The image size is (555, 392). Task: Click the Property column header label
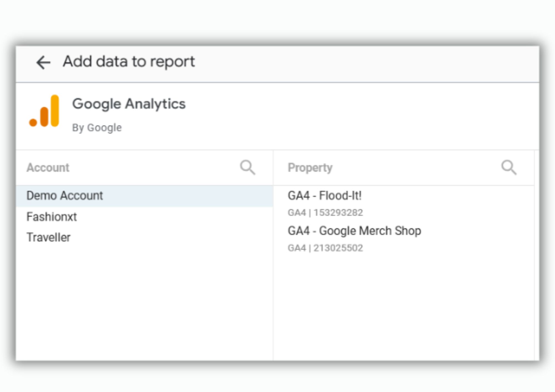click(310, 168)
